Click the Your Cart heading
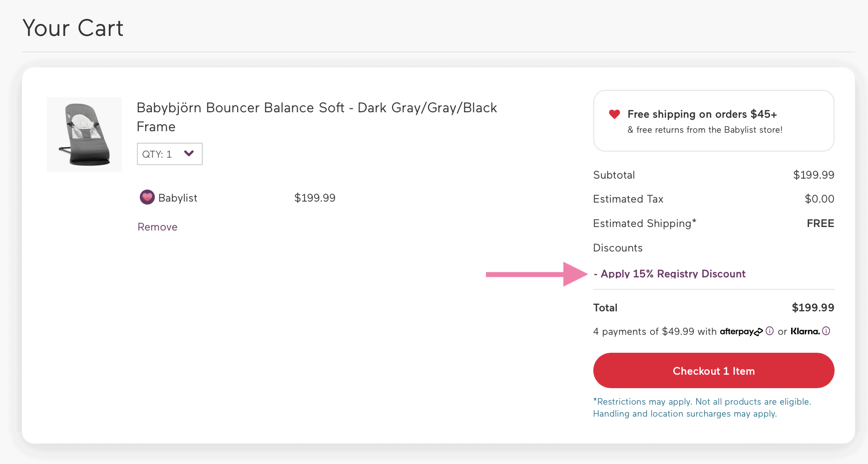Image resolution: width=868 pixels, height=464 pixels. click(72, 28)
